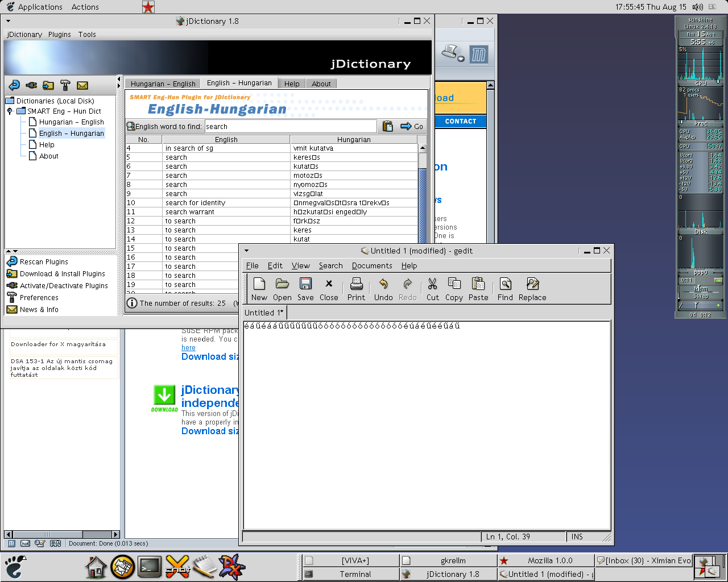Click Mozilla's horizontal scrollbar thumb
The image size is (728, 582).
(48, 534)
